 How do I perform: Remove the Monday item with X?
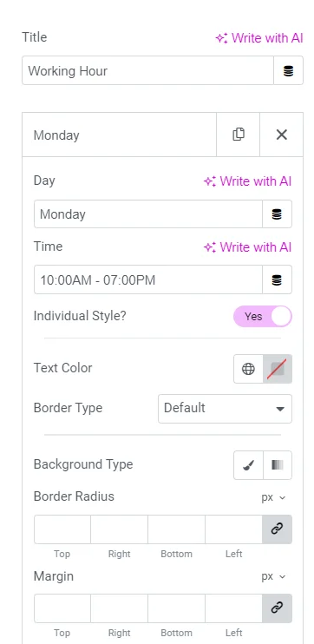(x=282, y=135)
